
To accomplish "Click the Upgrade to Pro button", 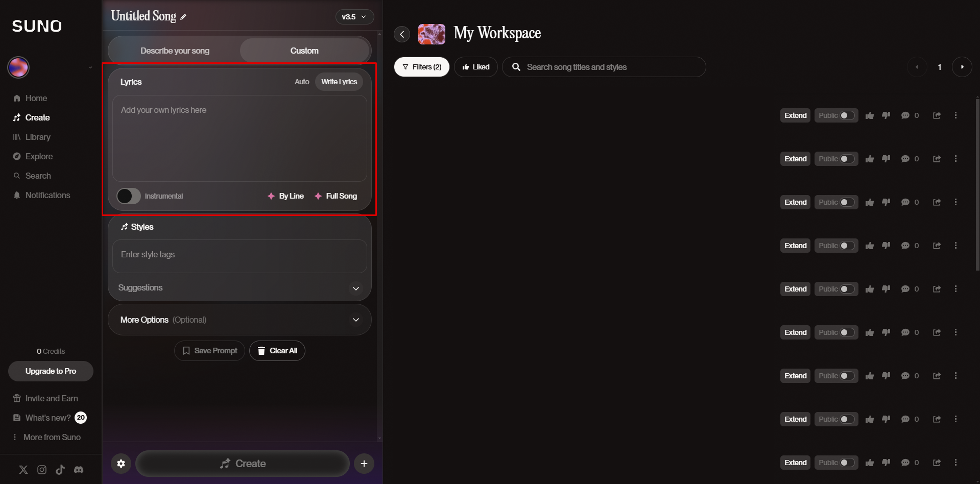I will point(50,371).
